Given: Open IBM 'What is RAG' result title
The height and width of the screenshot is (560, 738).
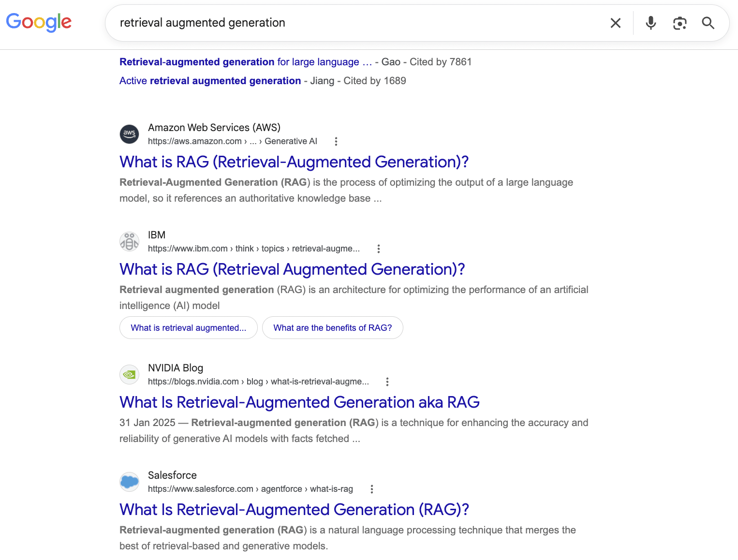Looking at the screenshot, I should [292, 269].
